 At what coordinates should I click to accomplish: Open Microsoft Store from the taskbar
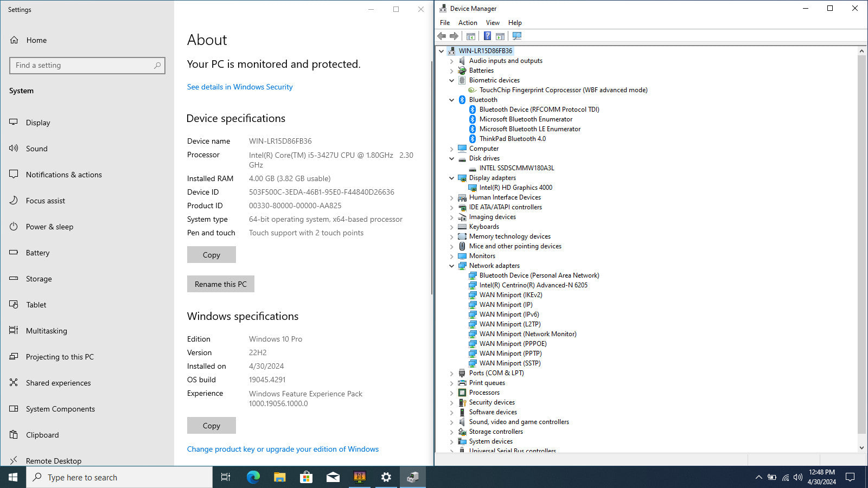(306, 477)
